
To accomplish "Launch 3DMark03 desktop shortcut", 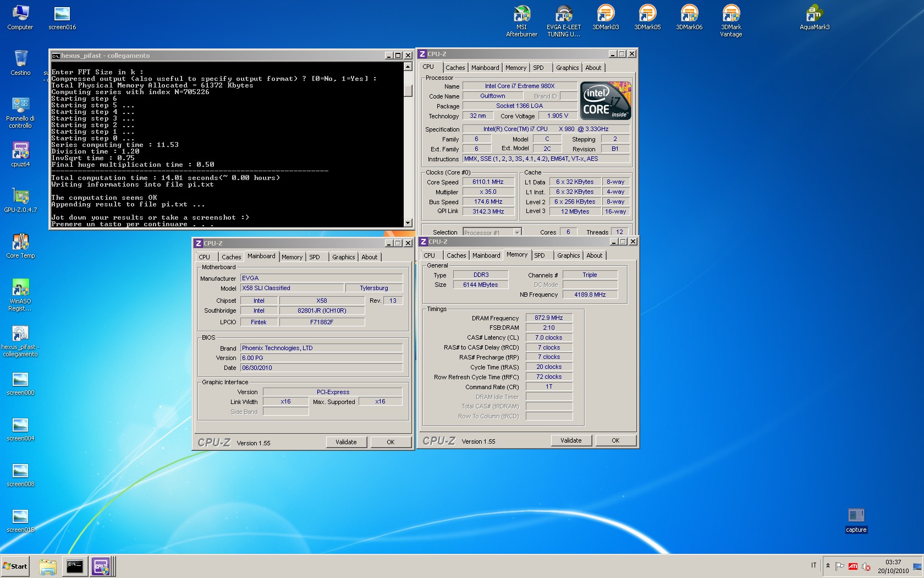I will pos(606,17).
